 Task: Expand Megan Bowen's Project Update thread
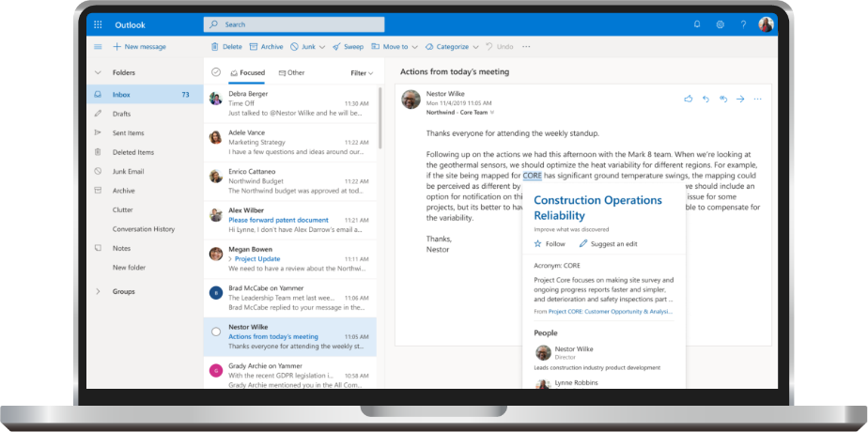[x=231, y=259]
